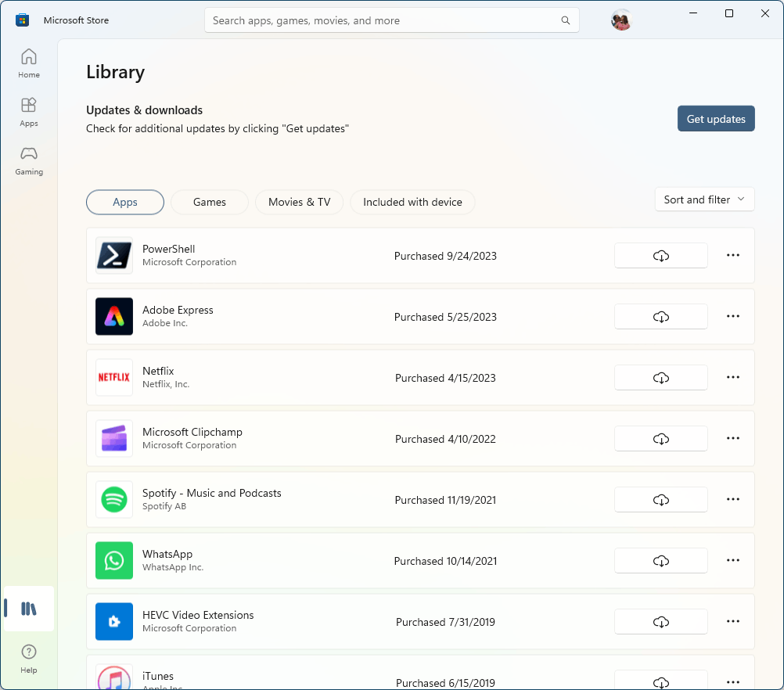Click Purchased 4/10/2022 text
The width and height of the screenshot is (784, 690).
click(445, 439)
